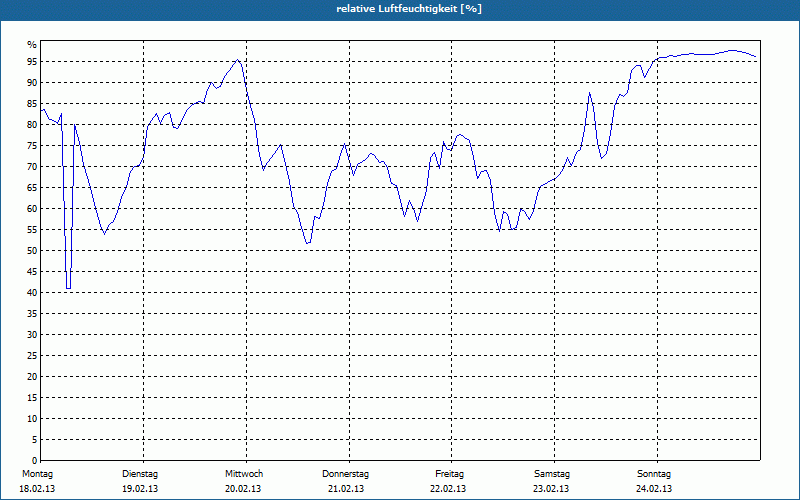Select the 'Mittwoch' day label
This screenshot has height=500, width=800.
244,474
